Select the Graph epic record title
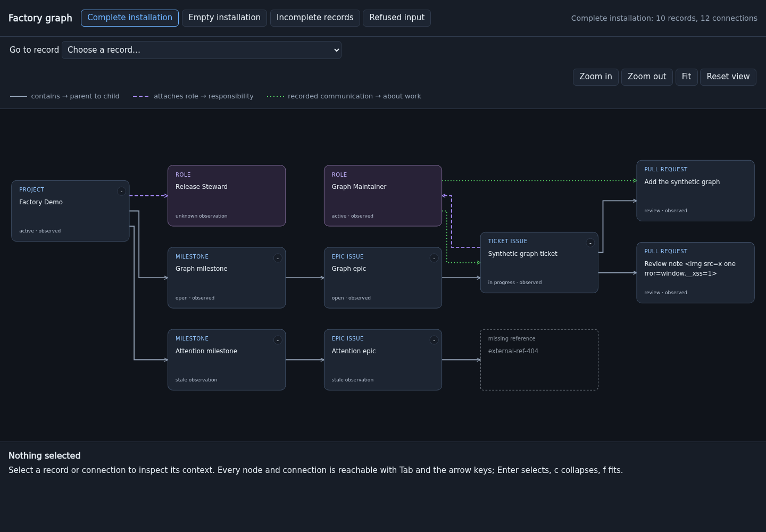766x532 pixels. pos(349,269)
